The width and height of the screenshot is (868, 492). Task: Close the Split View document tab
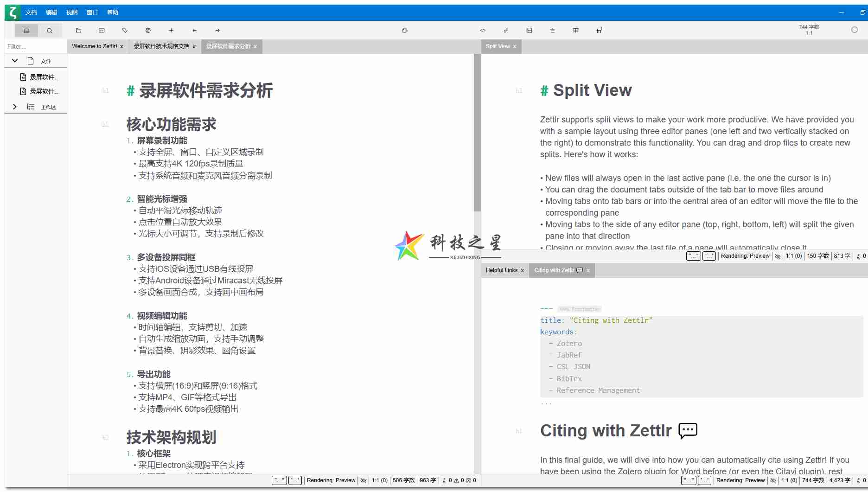click(515, 46)
